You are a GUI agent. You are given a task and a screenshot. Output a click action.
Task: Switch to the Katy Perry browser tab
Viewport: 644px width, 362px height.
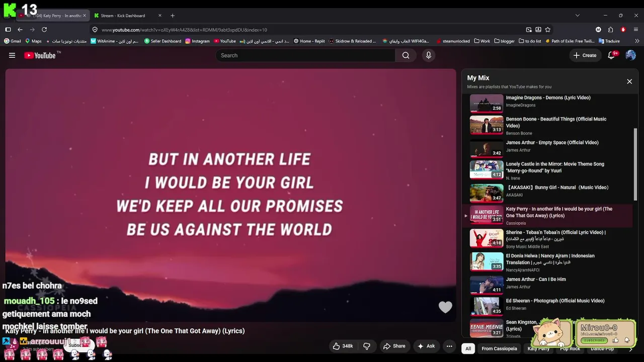[x=53, y=16]
